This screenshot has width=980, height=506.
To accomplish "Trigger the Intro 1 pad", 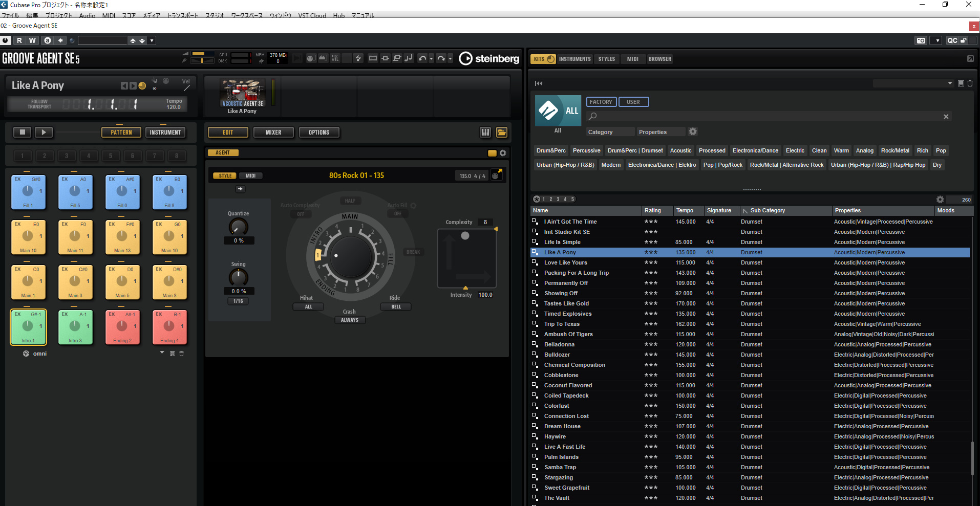I will pos(28,327).
